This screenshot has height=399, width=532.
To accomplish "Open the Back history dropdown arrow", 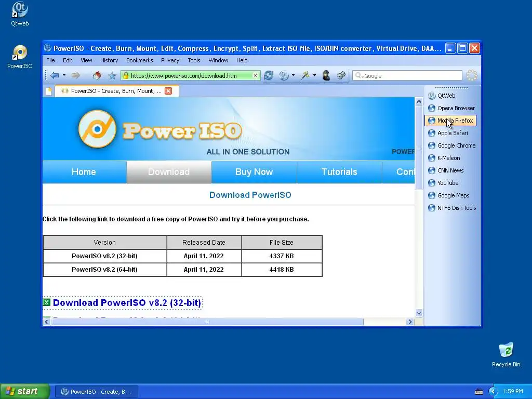I will (x=64, y=75).
